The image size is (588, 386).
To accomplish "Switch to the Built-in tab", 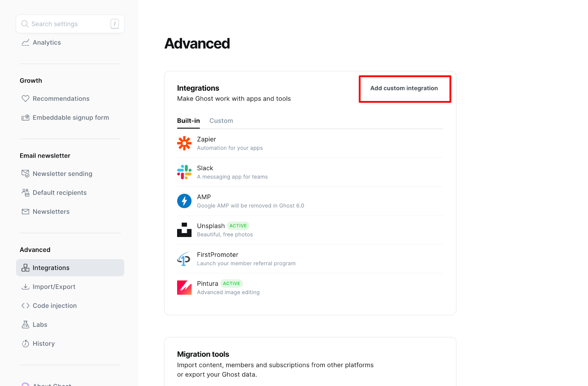I will pos(189,120).
